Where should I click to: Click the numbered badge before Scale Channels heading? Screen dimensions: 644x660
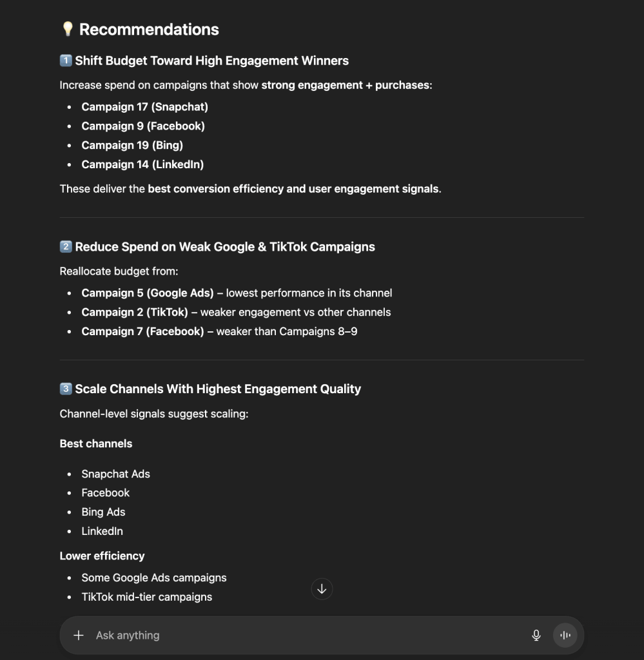pyautogui.click(x=64, y=389)
